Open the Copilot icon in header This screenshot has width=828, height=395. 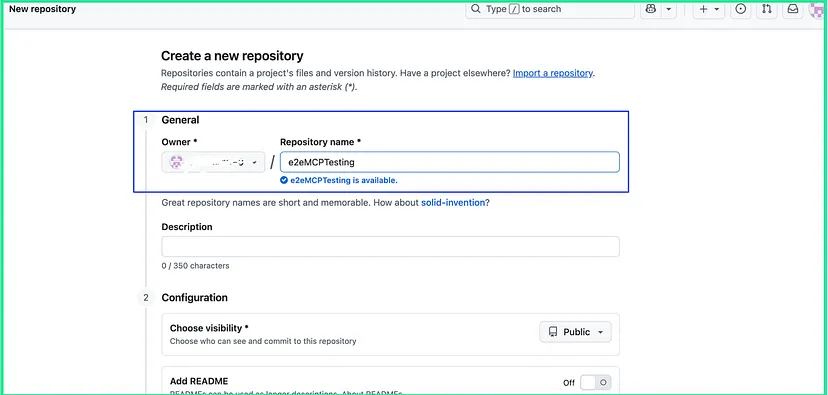point(651,9)
